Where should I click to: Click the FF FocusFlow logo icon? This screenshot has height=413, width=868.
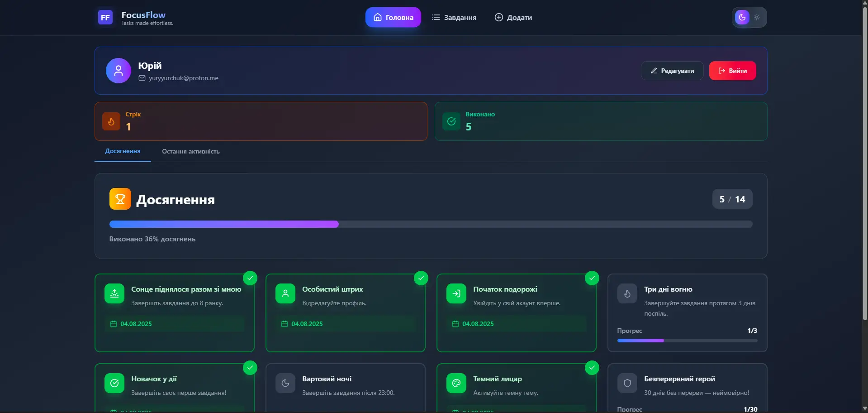[105, 18]
